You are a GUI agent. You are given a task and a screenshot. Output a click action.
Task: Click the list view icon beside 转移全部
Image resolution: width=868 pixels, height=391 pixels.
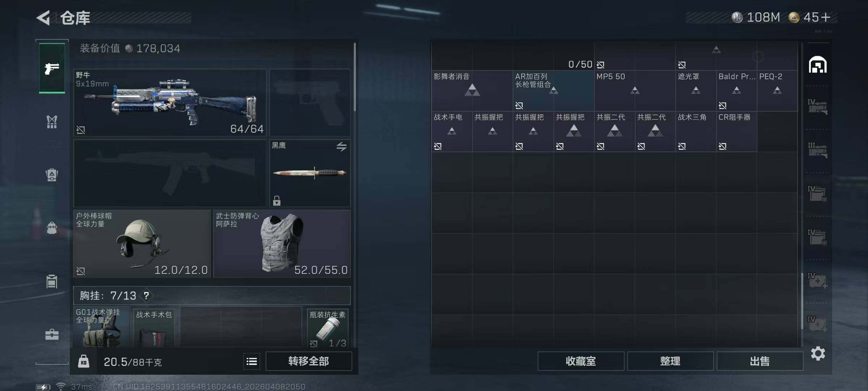[x=252, y=361]
